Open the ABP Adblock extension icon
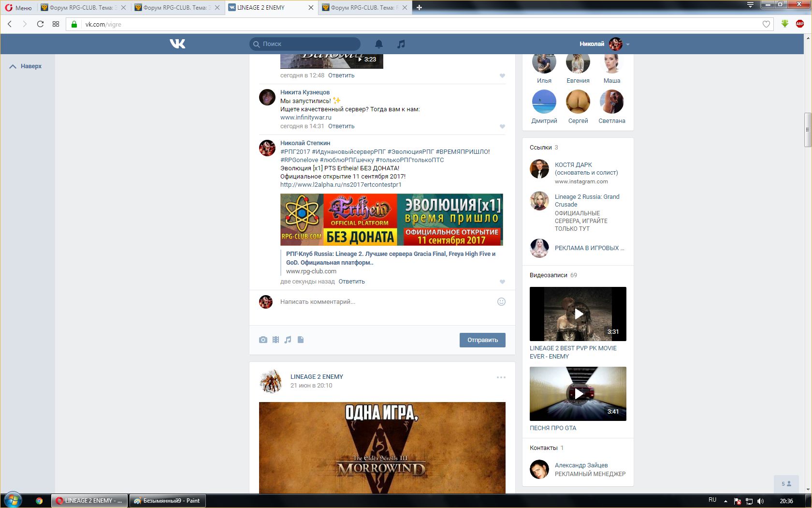The width and height of the screenshot is (812, 508). (800, 24)
